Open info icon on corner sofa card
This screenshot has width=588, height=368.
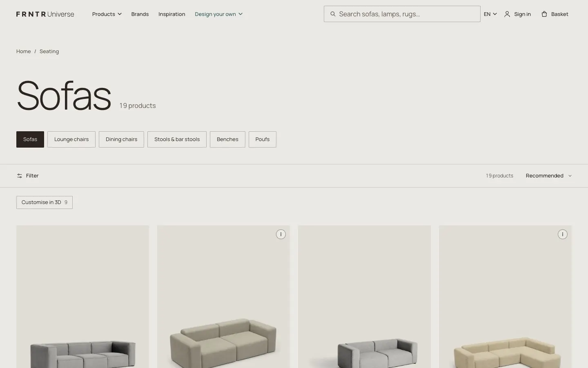(563, 234)
